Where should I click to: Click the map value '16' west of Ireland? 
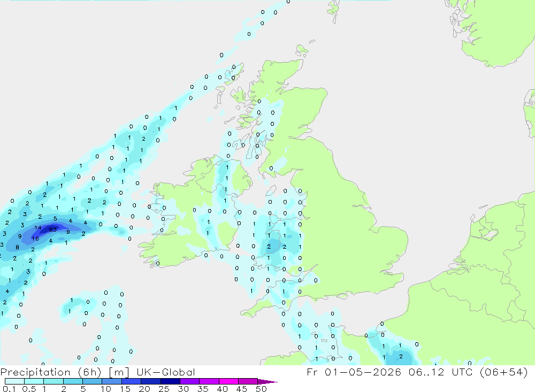click(x=35, y=239)
